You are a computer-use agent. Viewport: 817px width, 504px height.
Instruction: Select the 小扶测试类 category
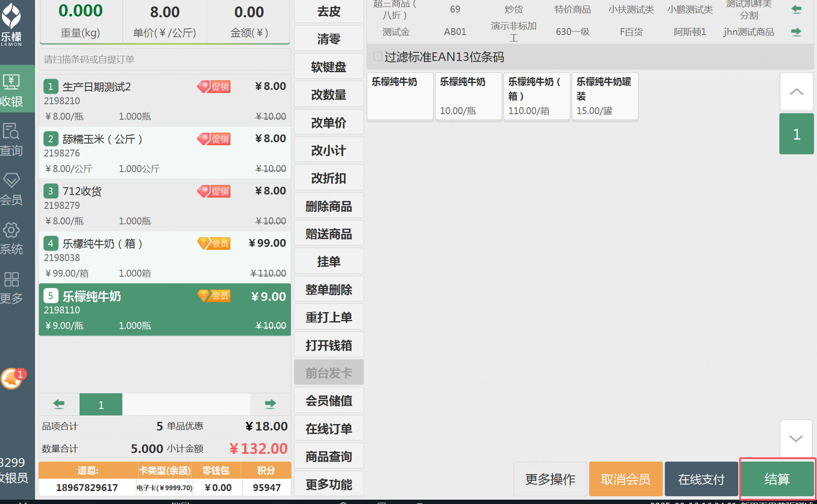point(631,10)
